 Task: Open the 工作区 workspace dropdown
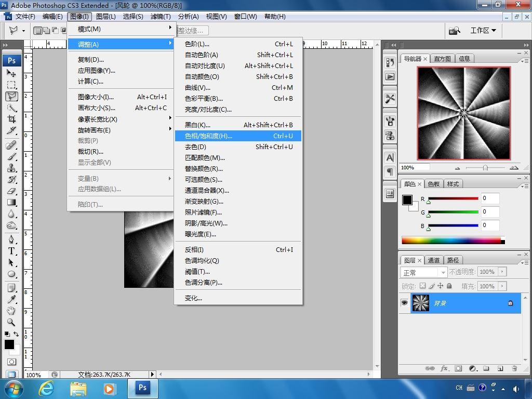coord(483,31)
